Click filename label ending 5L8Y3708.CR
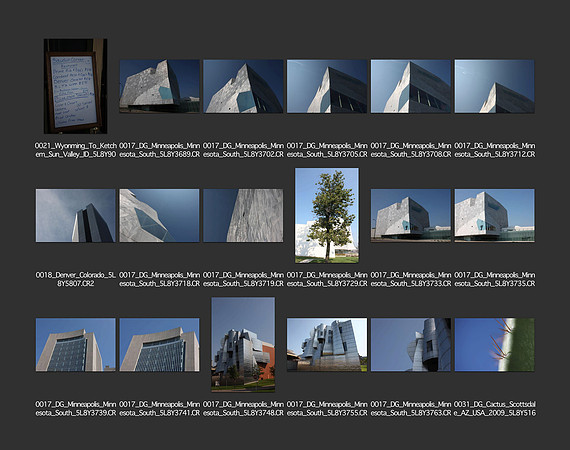The height and width of the screenshot is (450, 570). coord(411,150)
